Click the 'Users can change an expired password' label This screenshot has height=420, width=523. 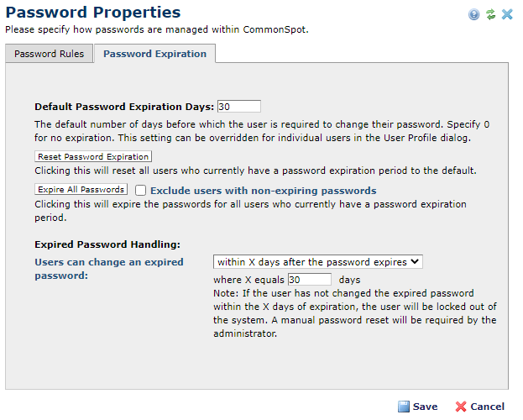pyautogui.click(x=109, y=268)
